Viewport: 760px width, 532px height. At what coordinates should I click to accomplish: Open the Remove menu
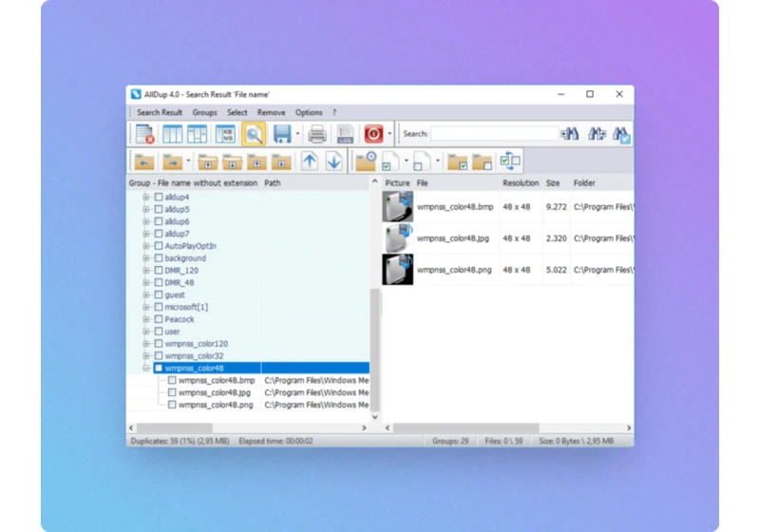(x=271, y=112)
